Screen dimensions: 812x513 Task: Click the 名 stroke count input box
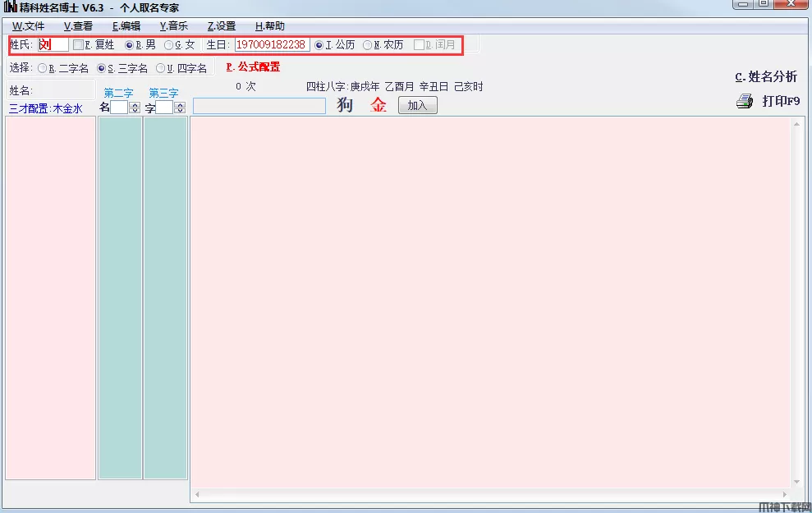[x=120, y=108]
